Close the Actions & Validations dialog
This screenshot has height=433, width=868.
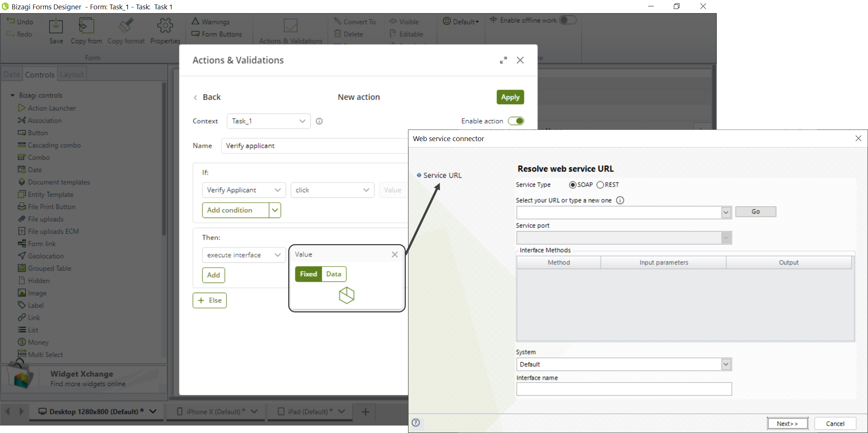click(x=520, y=60)
